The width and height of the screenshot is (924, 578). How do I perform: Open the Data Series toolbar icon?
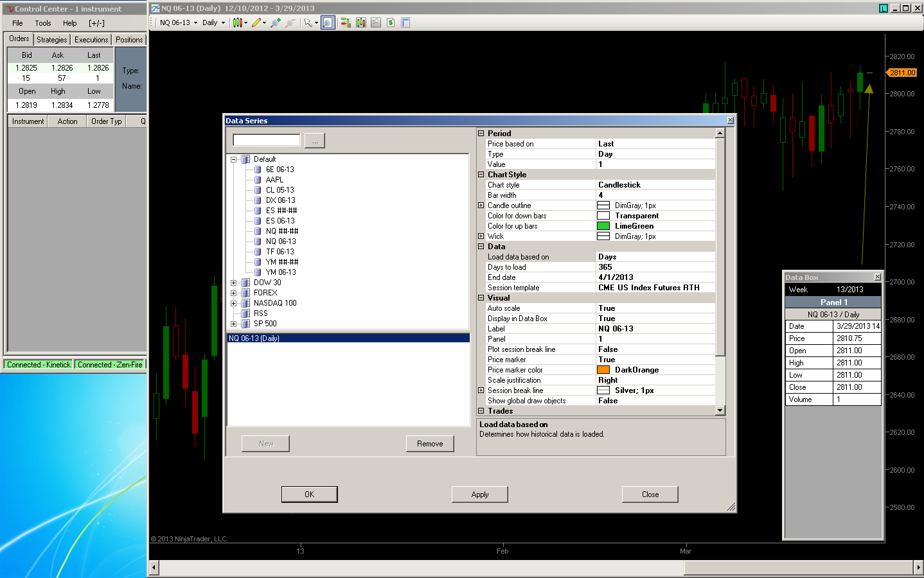tap(361, 22)
